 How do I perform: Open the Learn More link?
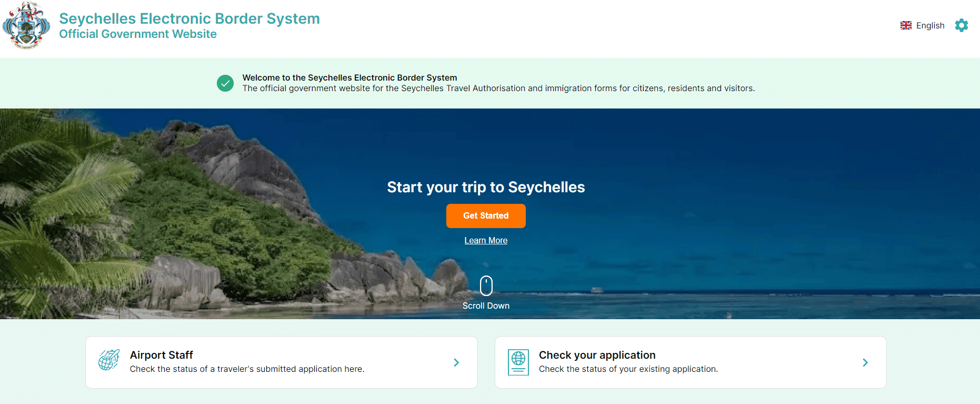click(x=486, y=240)
